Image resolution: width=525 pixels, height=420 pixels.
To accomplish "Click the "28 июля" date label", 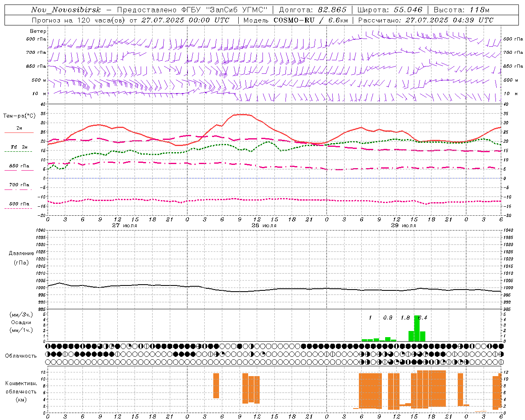I will [x=264, y=226].
